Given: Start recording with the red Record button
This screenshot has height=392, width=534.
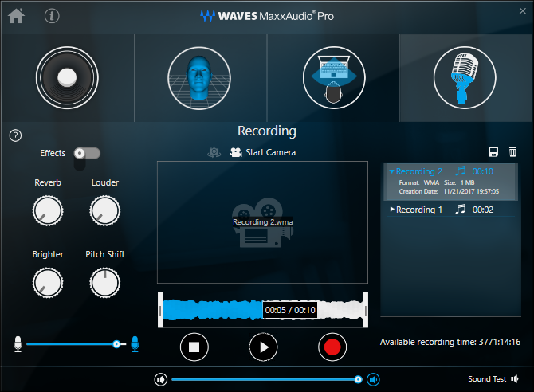Looking at the screenshot, I should click(x=332, y=347).
